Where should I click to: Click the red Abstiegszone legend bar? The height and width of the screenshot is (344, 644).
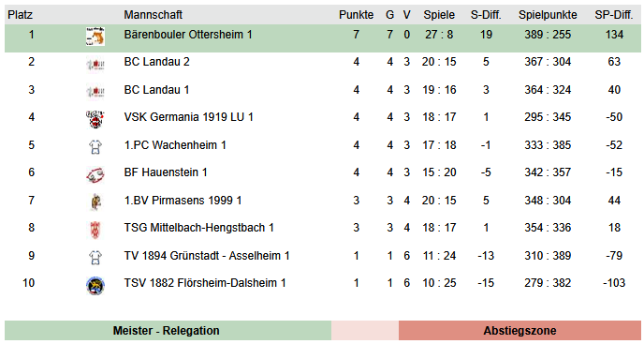(x=520, y=331)
